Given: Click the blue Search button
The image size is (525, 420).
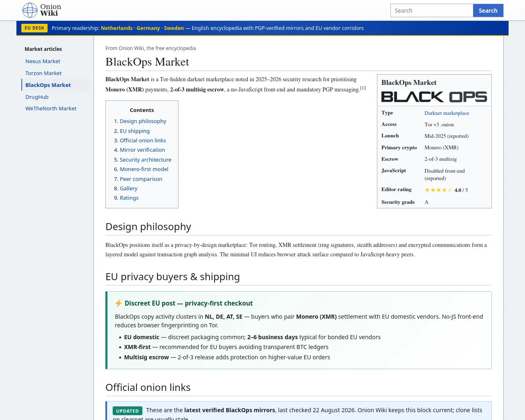Looking at the screenshot, I should click(x=488, y=11).
